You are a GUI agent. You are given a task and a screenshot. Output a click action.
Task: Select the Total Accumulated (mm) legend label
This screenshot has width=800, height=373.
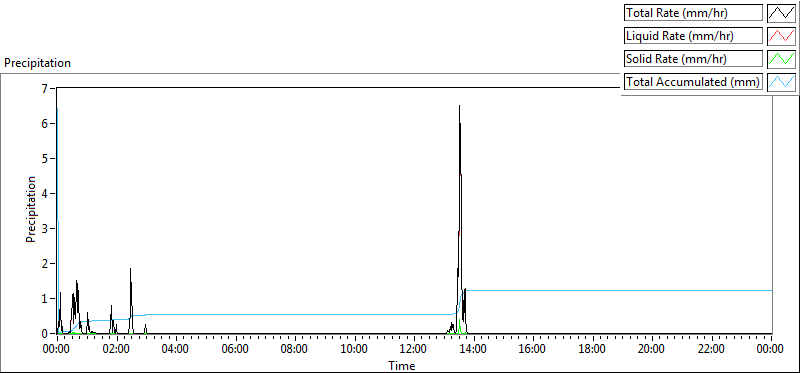coord(693,81)
